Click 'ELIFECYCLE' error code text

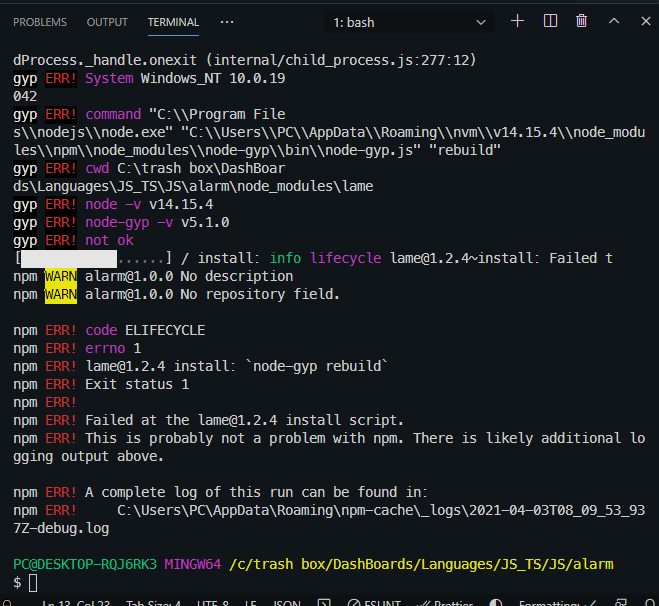click(x=165, y=330)
